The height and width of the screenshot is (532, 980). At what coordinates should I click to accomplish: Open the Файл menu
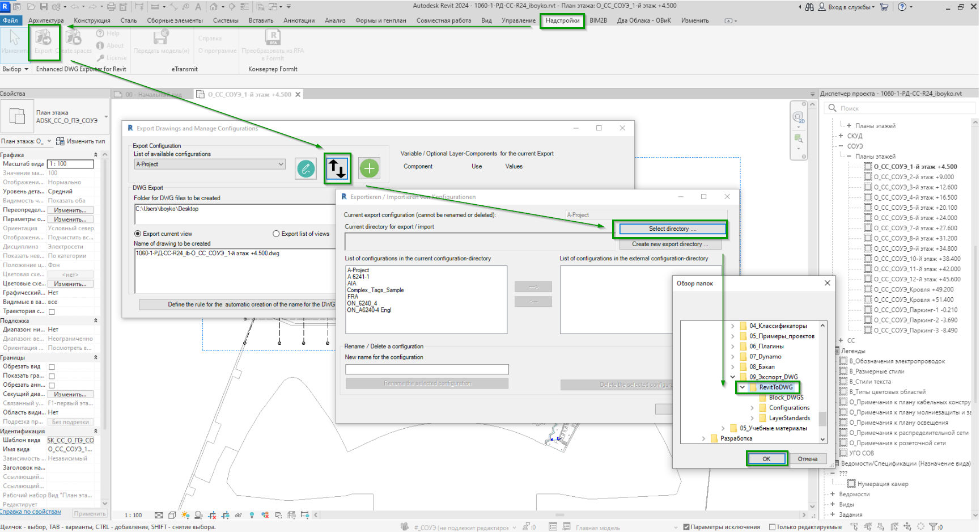[x=10, y=20]
